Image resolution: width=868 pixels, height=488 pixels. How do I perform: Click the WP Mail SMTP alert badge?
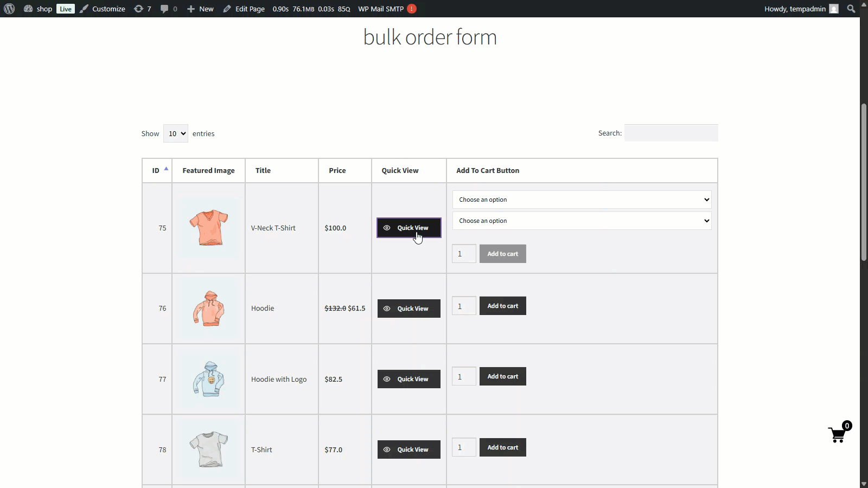click(412, 9)
